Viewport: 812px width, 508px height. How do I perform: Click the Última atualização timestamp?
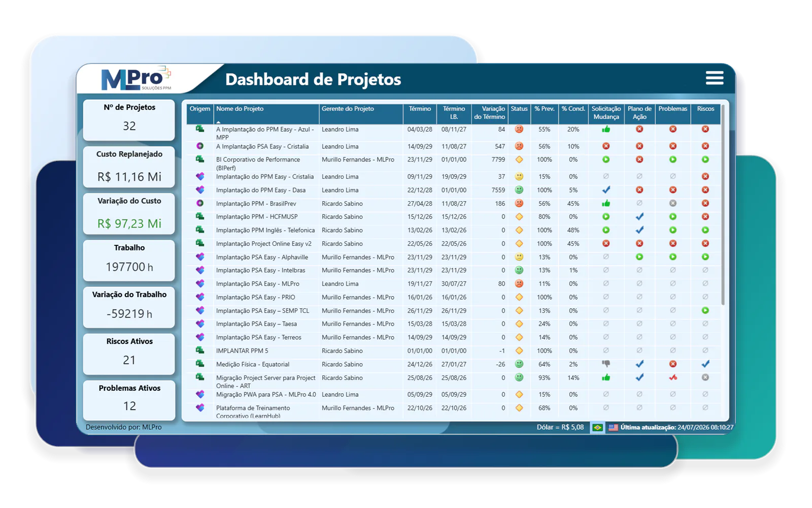676,427
